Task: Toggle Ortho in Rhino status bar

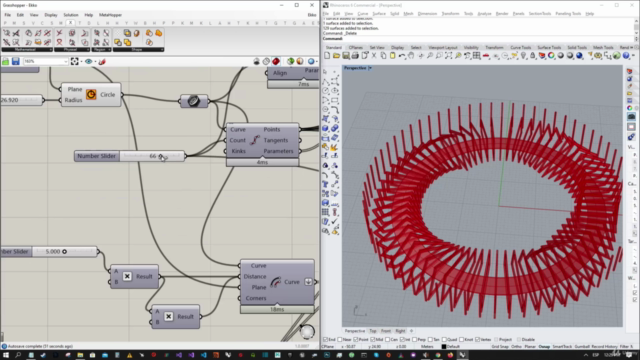Action: 516,347
